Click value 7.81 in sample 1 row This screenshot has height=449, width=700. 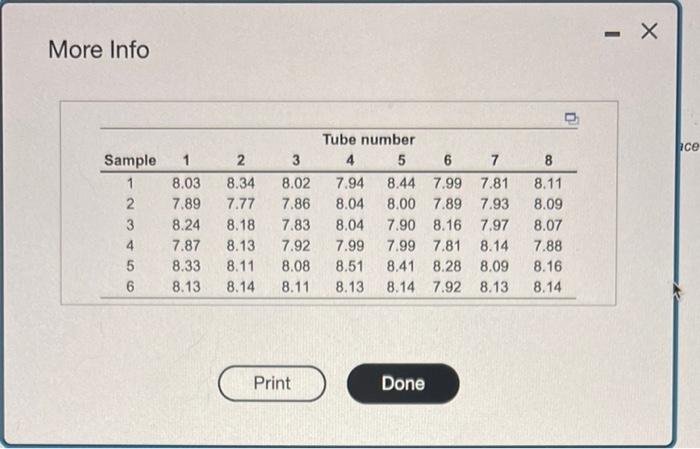tap(494, 183)
